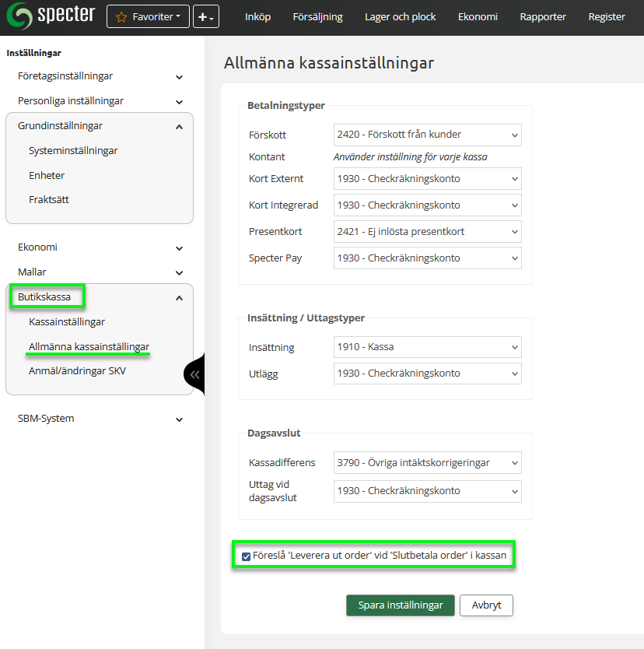Collapse the sidebar with double-chevron icon
Viewport: 644px width, 649px height.
pos(194,374)
